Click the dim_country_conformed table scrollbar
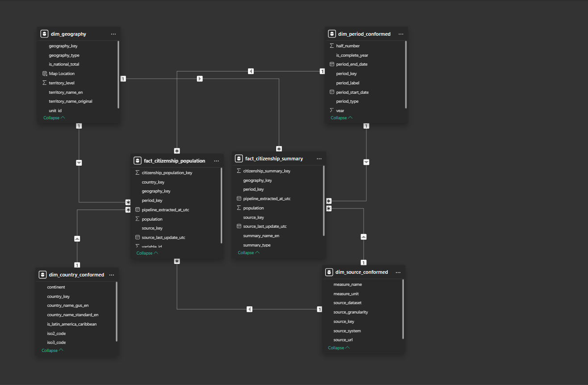Viewport: 588px width, 385px height. coord(117,311)
